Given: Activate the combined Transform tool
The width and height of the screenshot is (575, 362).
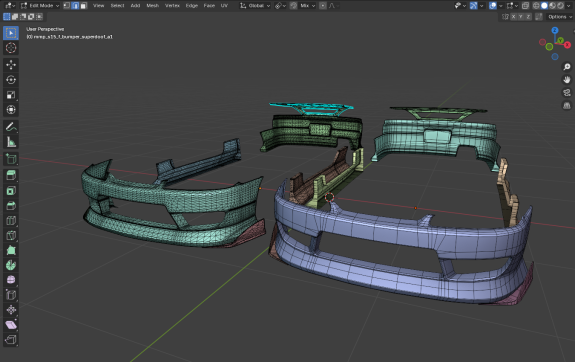Looking at the screenshot, I should click(x=11, y=109).
